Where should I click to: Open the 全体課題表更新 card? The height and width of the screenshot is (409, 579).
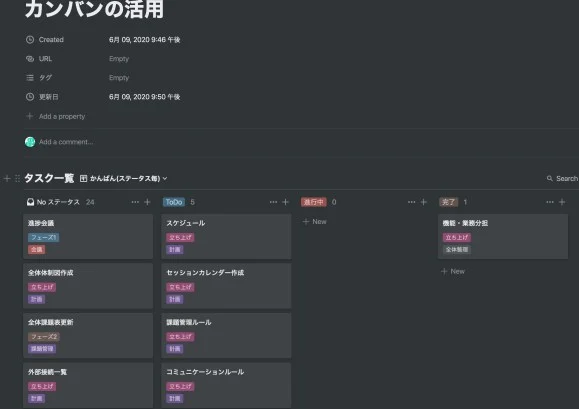(88, 336)
